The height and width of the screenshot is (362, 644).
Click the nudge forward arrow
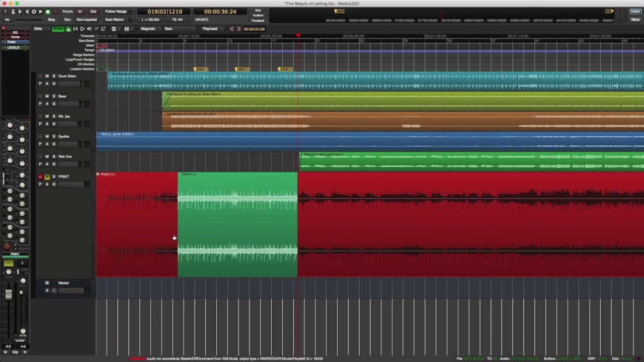(238, 29)
